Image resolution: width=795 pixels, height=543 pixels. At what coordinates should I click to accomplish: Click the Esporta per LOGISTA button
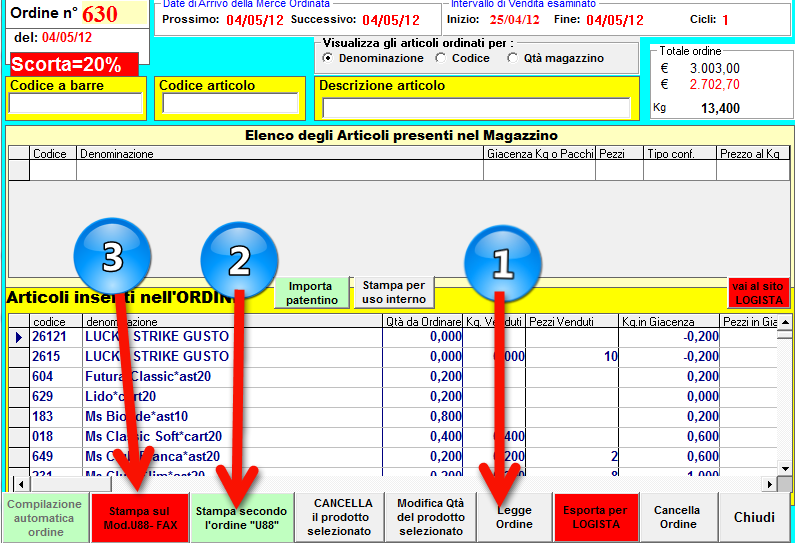pos(596,517)
